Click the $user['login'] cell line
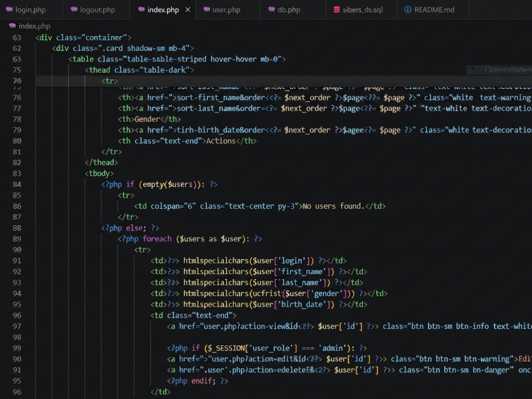Image resolution: width=532 pixels, height=399 pixels. tap(248, 261)
